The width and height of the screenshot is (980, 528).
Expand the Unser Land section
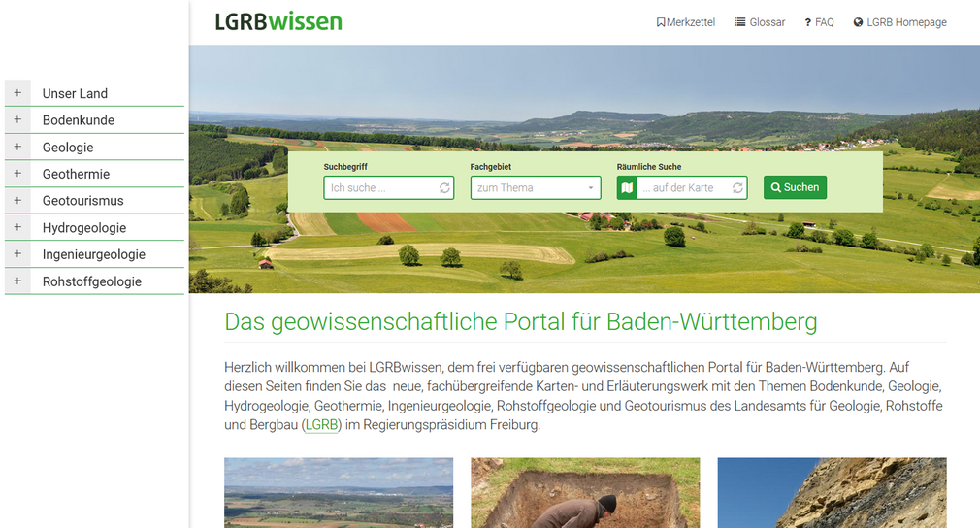coord(17,93)
